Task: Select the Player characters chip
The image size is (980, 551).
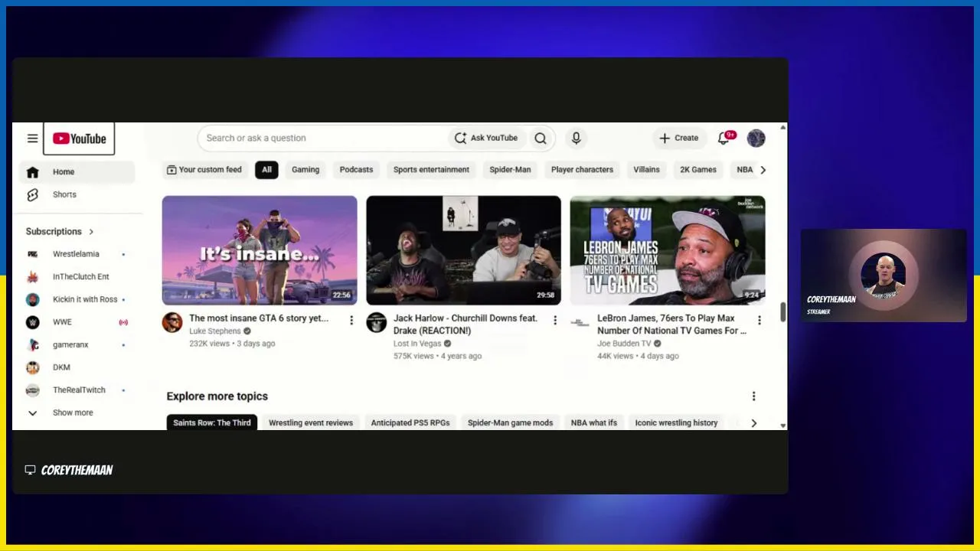Action: tap(582, 170)
